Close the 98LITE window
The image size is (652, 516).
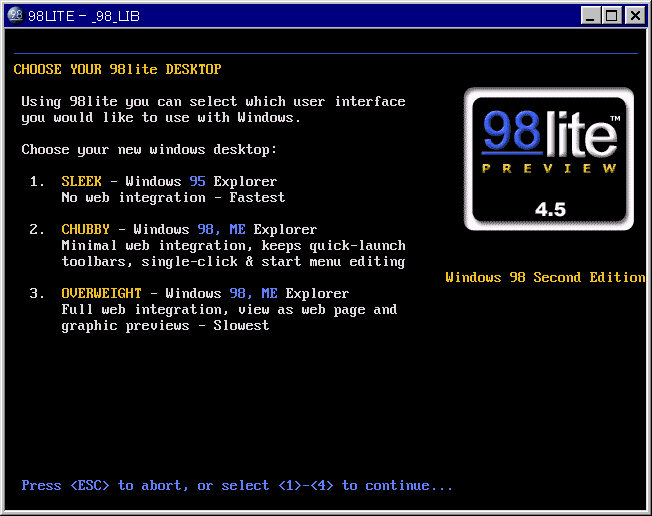pyautogui.click(x=635, y=15)
